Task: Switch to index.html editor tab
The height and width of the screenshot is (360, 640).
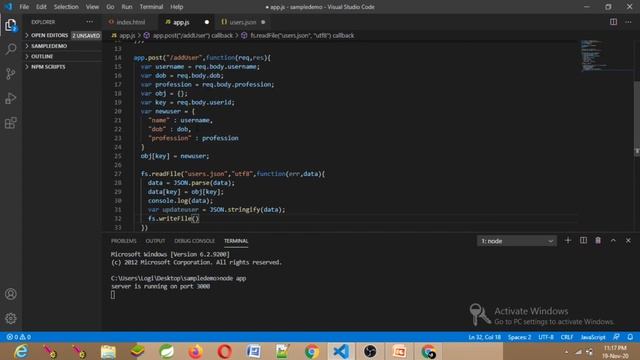Action: 130,22
